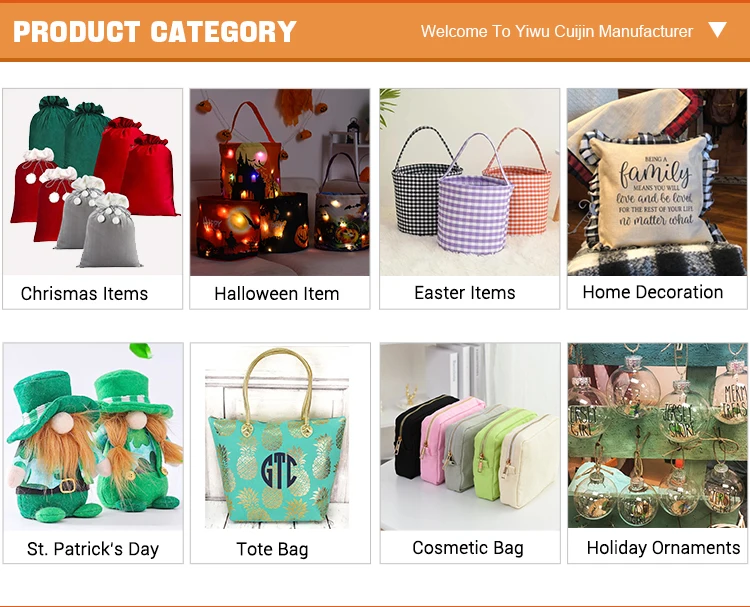Click the clear glass ornaments thumbnail
Screen dimensions: 750x607
[657, 436]
